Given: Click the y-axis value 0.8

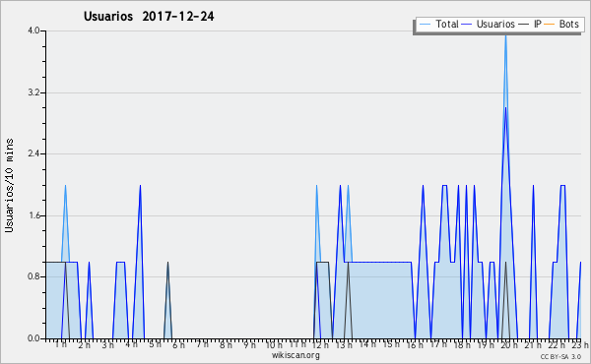Looking at the screenshot, I should [33, 276].
